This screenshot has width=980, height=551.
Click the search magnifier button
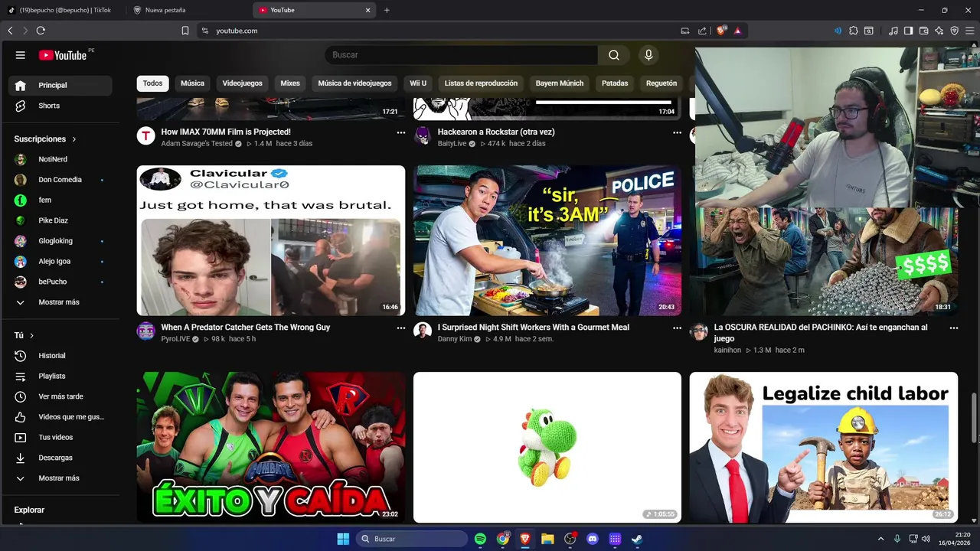coord(614,55)
